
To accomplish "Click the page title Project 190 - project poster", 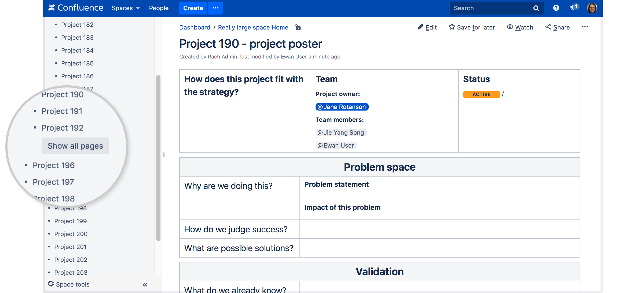I will (250, 44).
